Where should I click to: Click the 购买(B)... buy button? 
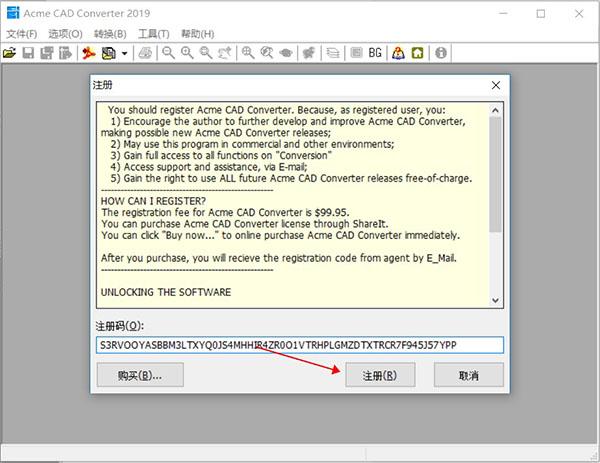[x=140, y=375]
